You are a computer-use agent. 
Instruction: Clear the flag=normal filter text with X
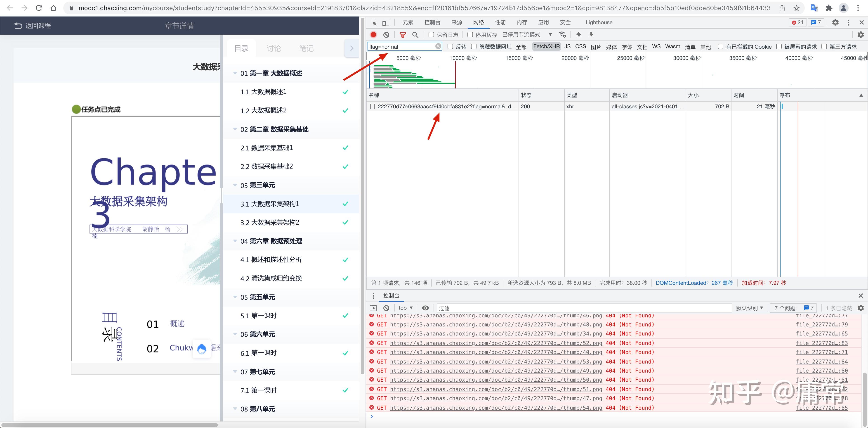438,47
